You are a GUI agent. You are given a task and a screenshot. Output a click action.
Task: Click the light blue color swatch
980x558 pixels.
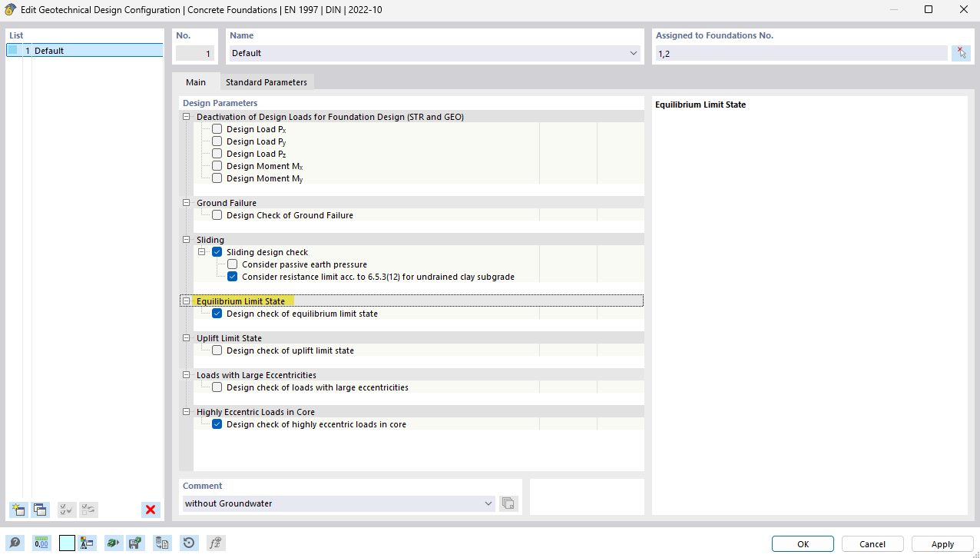[67, 543]
